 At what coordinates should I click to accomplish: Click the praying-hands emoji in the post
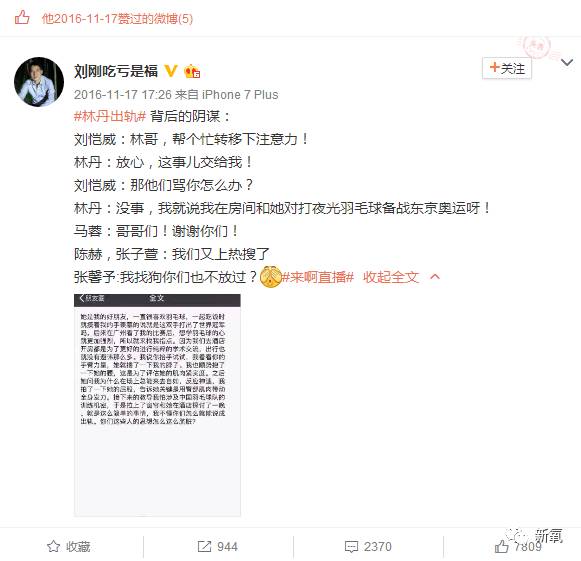pyautogui.click(x=271, y=276)
